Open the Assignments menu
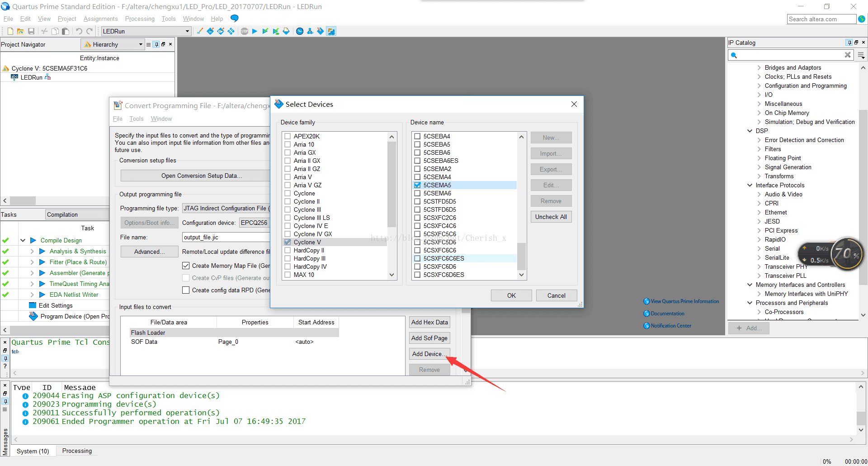Viewport: 868px width, 466px height. pos(100,19)
